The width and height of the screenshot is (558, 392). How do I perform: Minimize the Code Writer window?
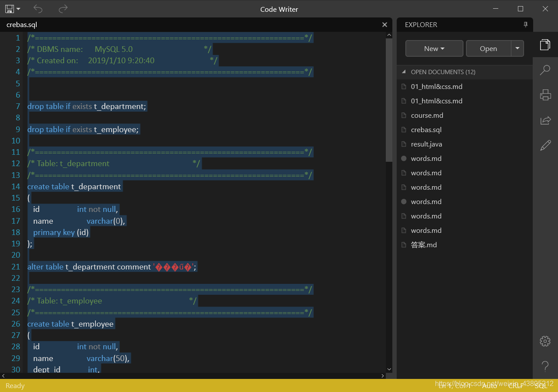click(x=496, y=9)
